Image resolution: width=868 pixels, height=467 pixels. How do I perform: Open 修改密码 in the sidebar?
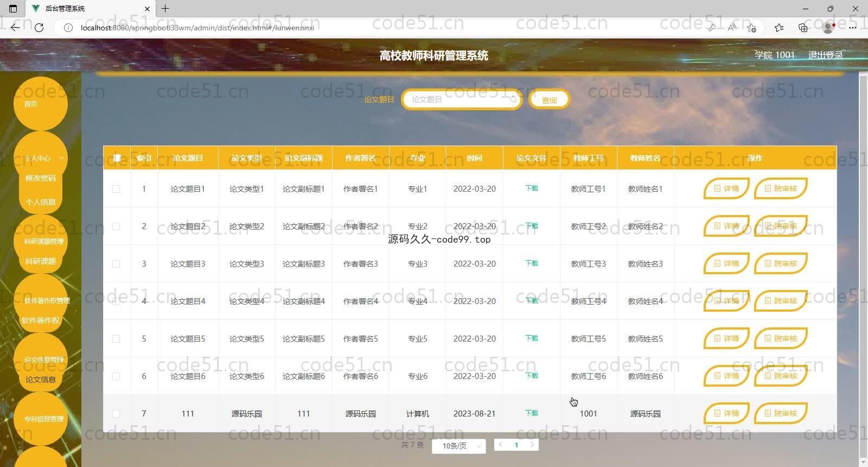(x=41, y=178)
